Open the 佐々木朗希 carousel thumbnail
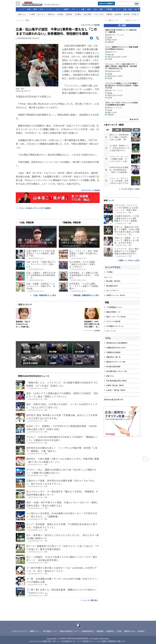 (x=84, y=349)
